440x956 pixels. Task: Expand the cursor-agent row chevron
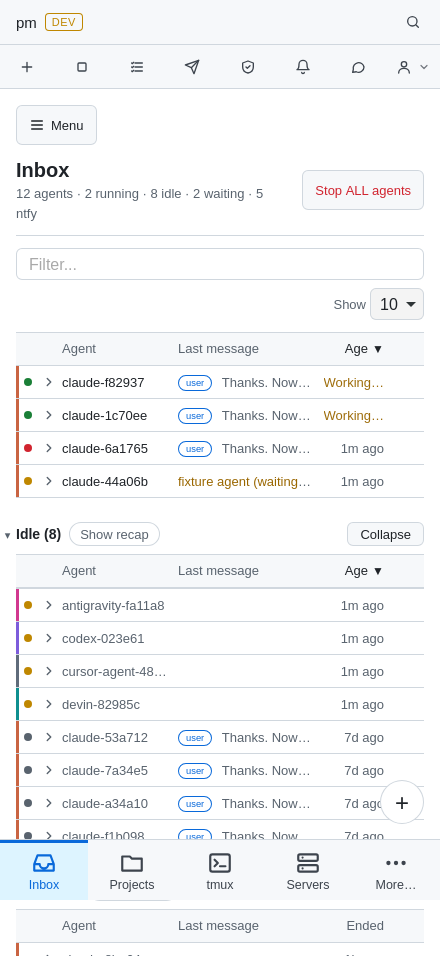pyautogui.click(x=49, y=671)
